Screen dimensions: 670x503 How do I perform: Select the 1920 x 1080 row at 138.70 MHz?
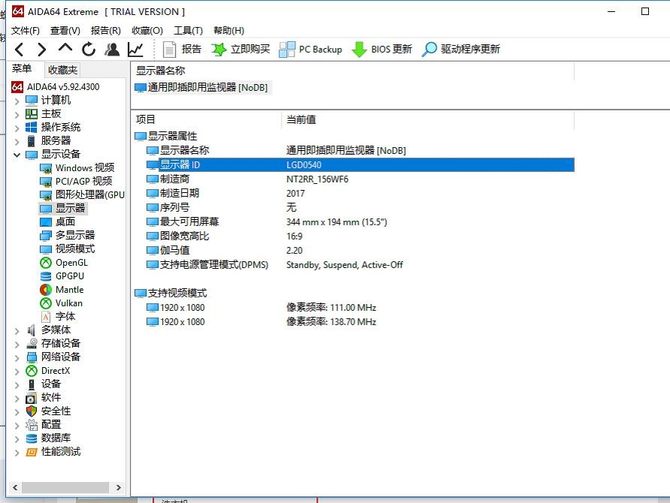[360, 322]
